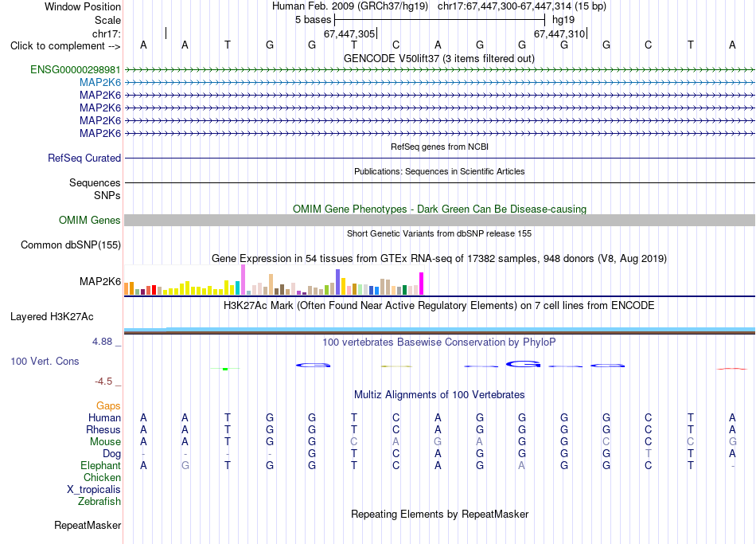Viewport: 756px width, 544px height.
Task: Click the orange Gaps label
Action: pos(108,406)
